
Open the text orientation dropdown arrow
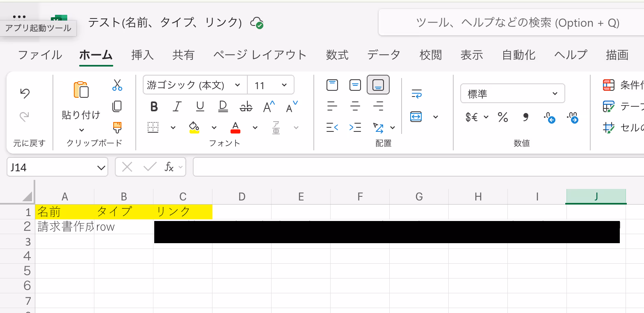coord(393,128)
